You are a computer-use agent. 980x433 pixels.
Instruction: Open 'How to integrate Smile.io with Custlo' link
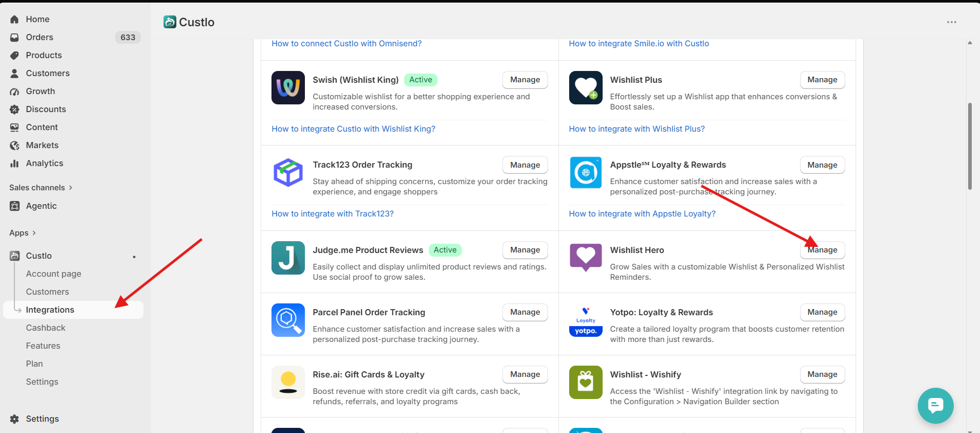click(x=639, y=44)
